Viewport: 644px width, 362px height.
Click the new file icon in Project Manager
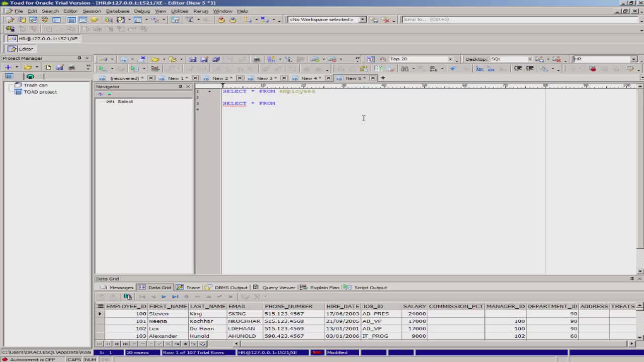48,67
